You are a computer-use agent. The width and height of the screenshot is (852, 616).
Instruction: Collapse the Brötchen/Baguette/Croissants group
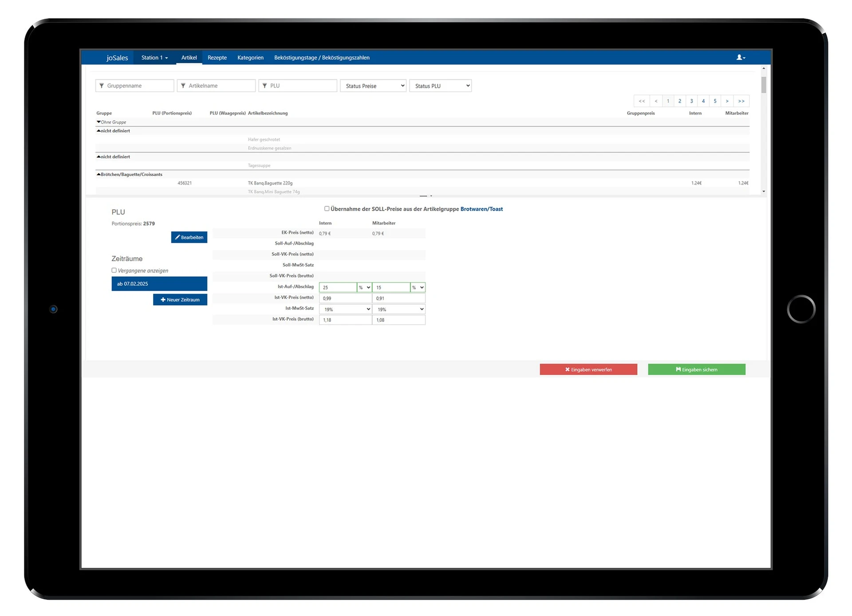(99, 174)
